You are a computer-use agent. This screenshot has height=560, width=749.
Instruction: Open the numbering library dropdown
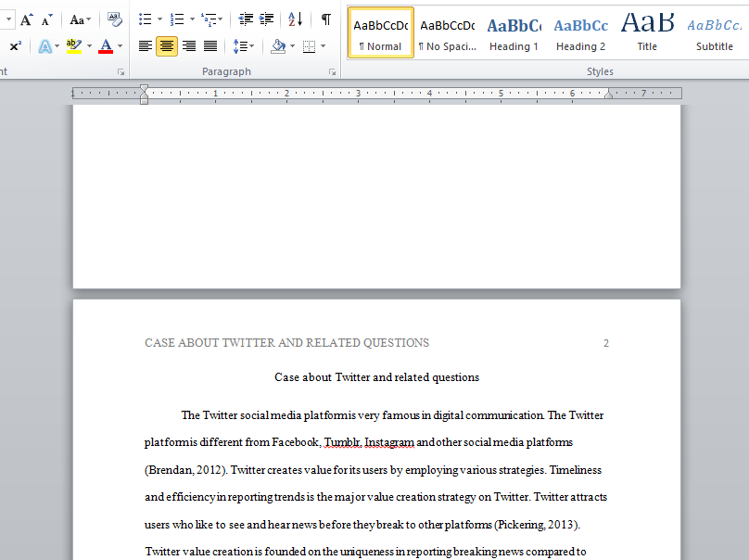192,19
